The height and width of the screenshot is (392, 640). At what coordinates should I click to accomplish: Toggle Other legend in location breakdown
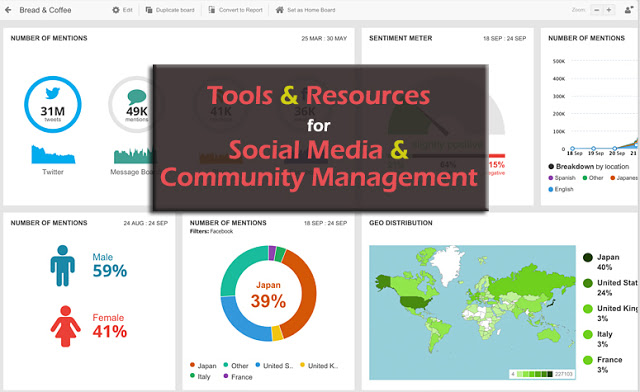pyautogui.click(x=593, y=178)
